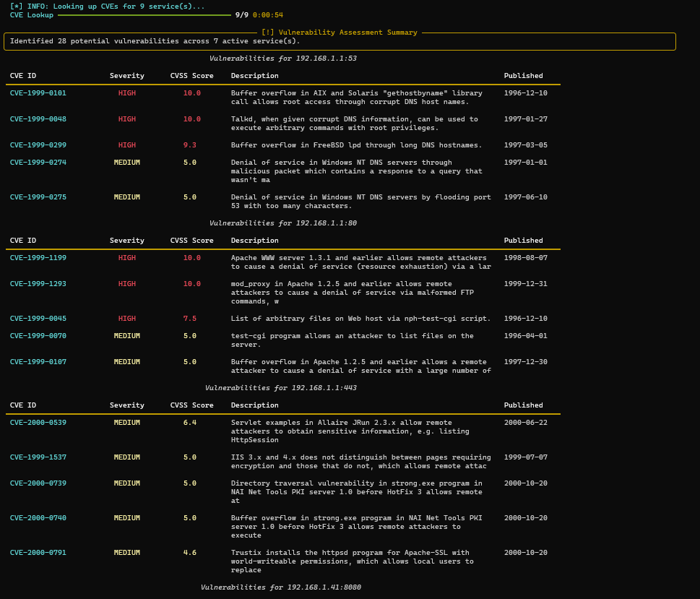Open the CVE-1999-1199 Apache entry
700x599 pixels.
[x=38, y=258]
